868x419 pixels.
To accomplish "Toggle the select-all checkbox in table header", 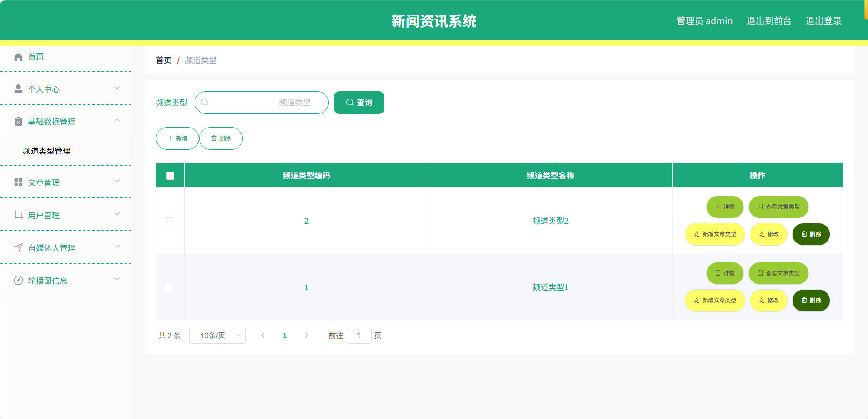I will 170,176.
